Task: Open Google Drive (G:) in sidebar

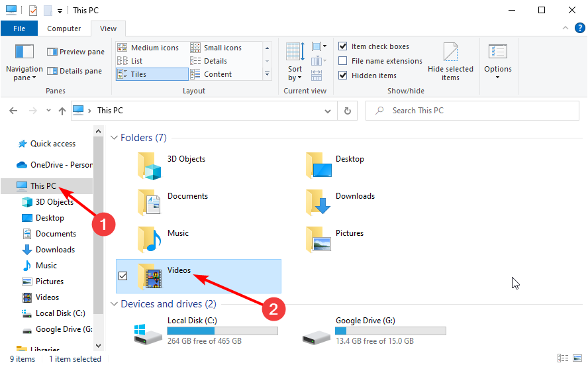Action: (x=64, y=329)
